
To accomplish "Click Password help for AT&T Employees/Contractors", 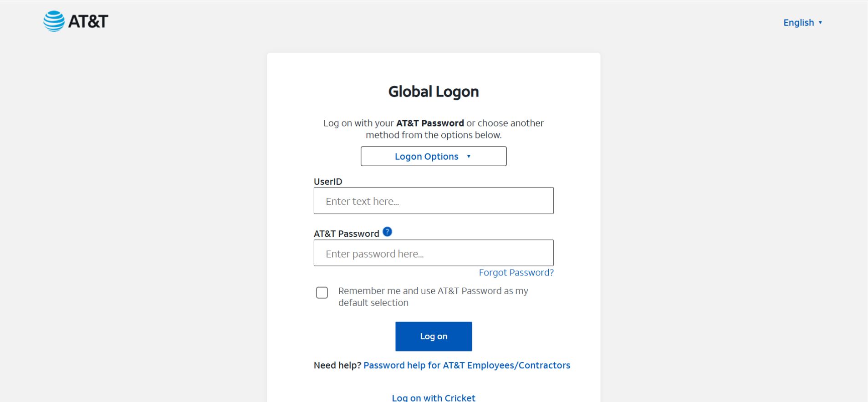I will coord(466,365).
